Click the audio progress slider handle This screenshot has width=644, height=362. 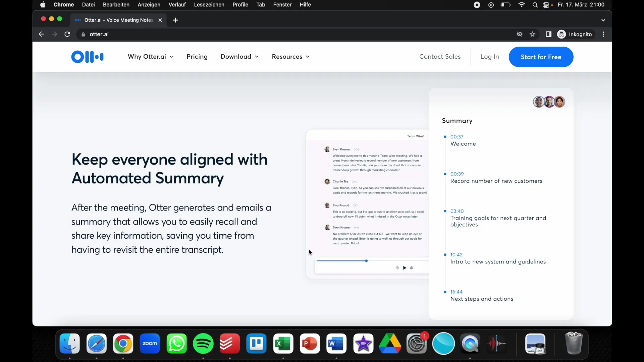click(366, 261)
